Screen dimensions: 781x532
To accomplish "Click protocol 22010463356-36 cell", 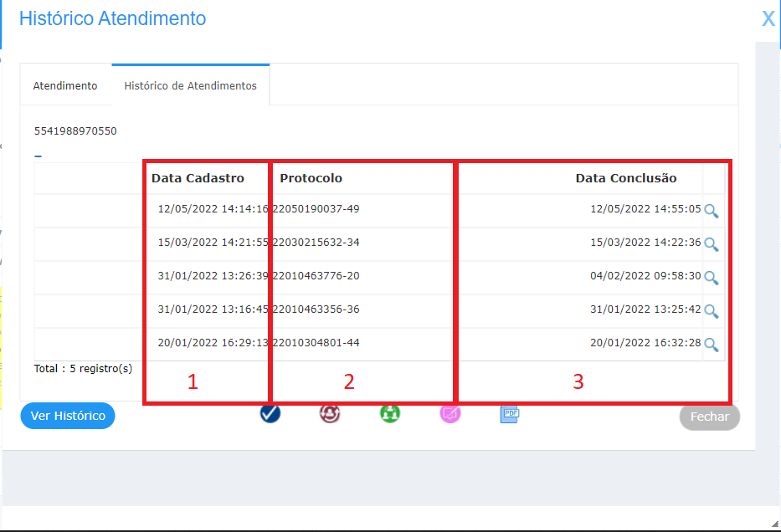I will [x=316, y=309].
